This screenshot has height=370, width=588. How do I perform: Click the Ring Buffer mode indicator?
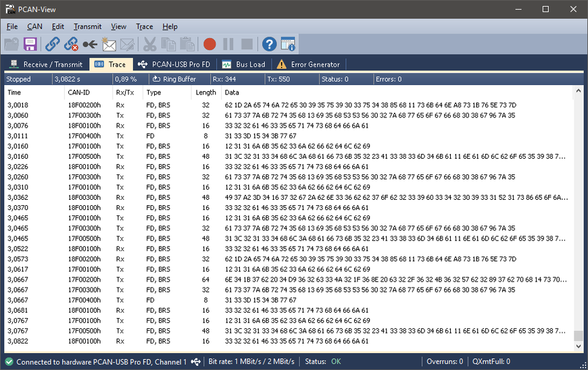(174, 79)
